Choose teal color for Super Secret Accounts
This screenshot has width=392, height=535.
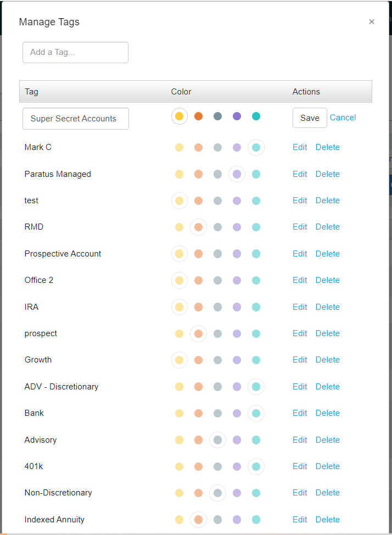point(256,116)
